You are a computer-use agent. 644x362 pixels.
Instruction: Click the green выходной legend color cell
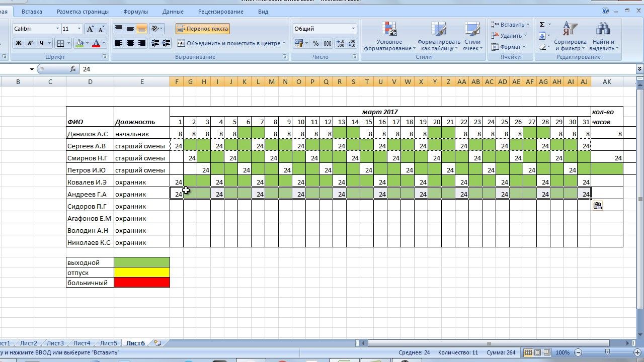(x=142, y=262)
